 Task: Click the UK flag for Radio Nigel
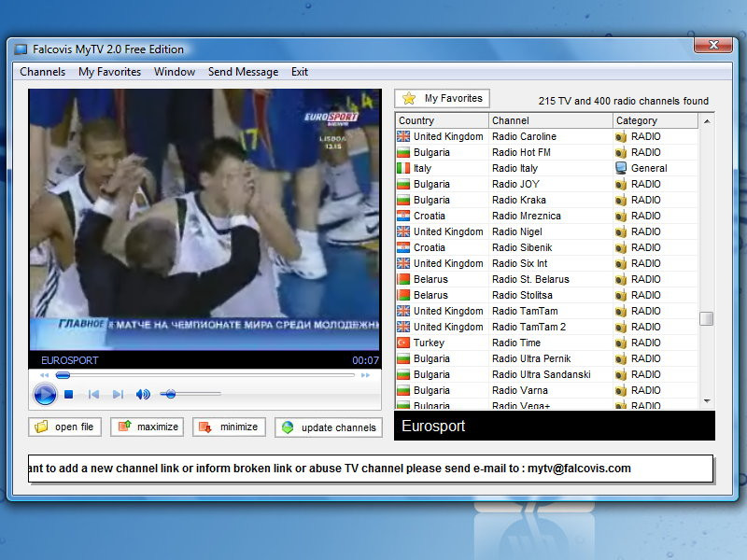point(403,231)
